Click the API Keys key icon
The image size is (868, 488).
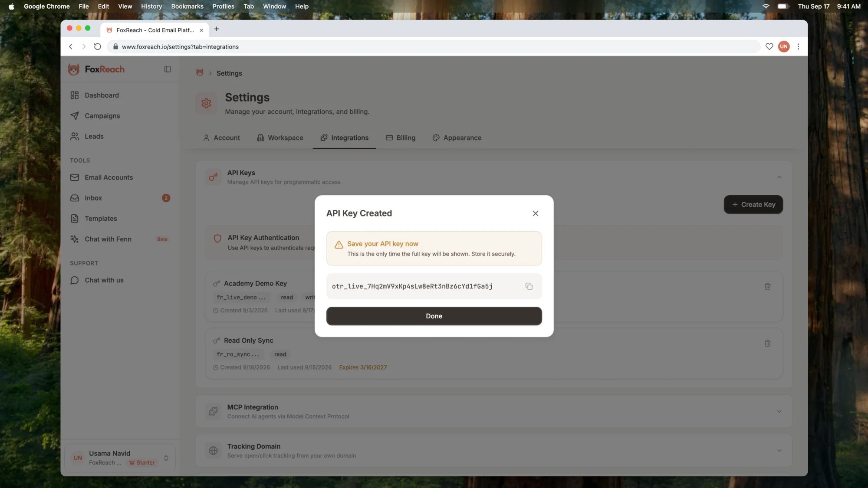(213, 177)
